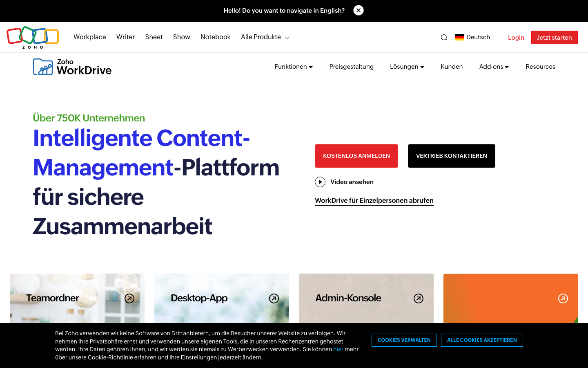Dismiss the English navigation banner
Image resolution: width=588 pixels, height=368 pixels.
point(359,10)
